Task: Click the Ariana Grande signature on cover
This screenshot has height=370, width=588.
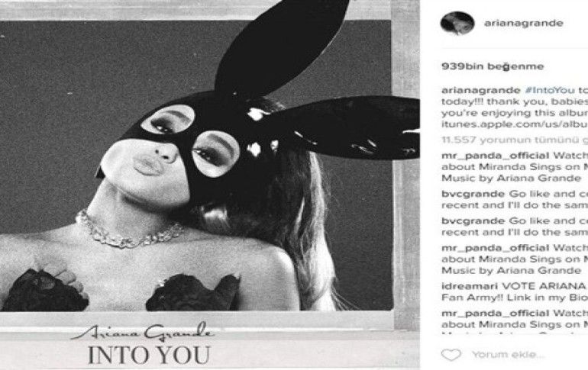Action: (143, 331)
